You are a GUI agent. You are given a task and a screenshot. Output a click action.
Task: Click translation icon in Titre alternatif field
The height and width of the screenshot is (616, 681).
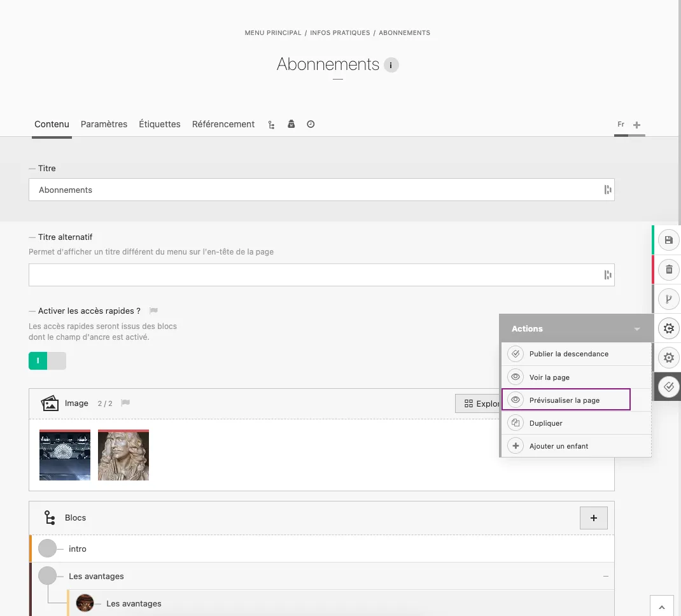607,275
